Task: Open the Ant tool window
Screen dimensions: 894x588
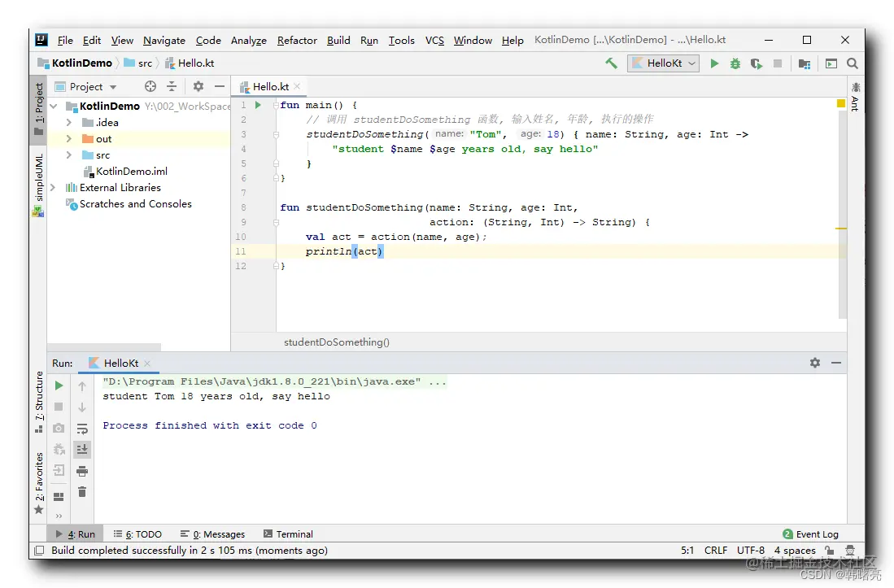Action: 855,96
